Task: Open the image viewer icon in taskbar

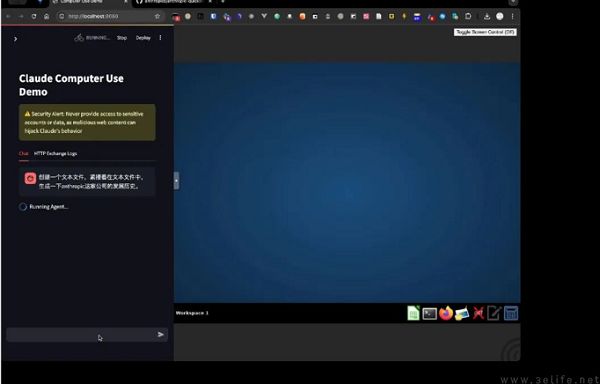Action: (462, 314)
